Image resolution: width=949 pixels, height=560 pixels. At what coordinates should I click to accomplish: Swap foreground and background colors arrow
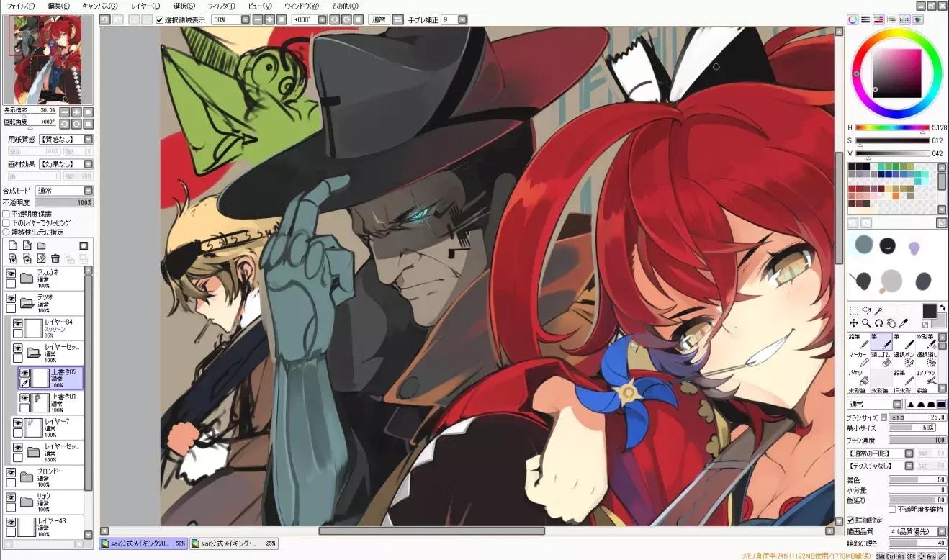(943, 308)
